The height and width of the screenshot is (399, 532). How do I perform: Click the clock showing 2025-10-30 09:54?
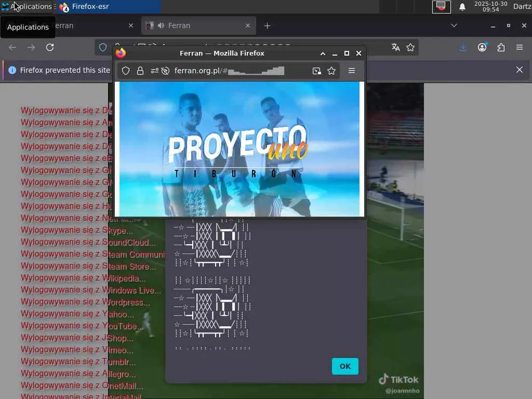point(490,6)
